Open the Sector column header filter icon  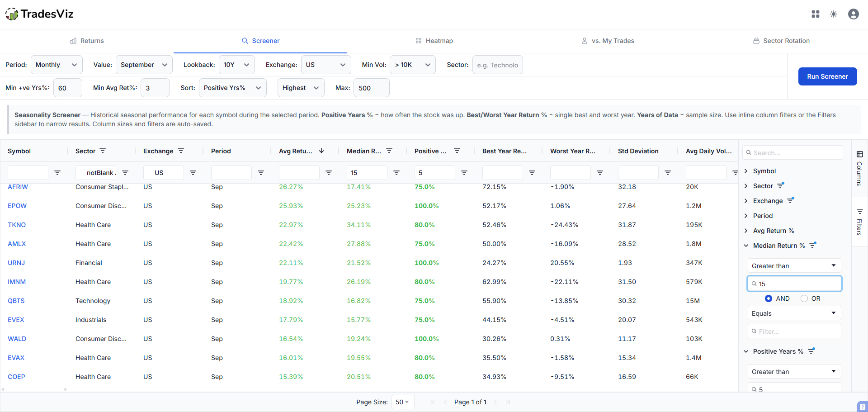point(103,151)
